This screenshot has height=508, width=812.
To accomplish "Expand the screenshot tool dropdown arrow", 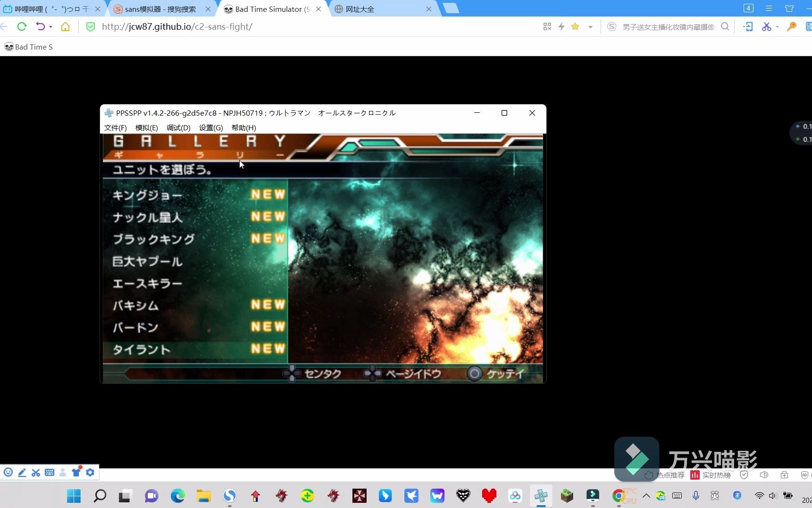I will (x=777, y=27).
